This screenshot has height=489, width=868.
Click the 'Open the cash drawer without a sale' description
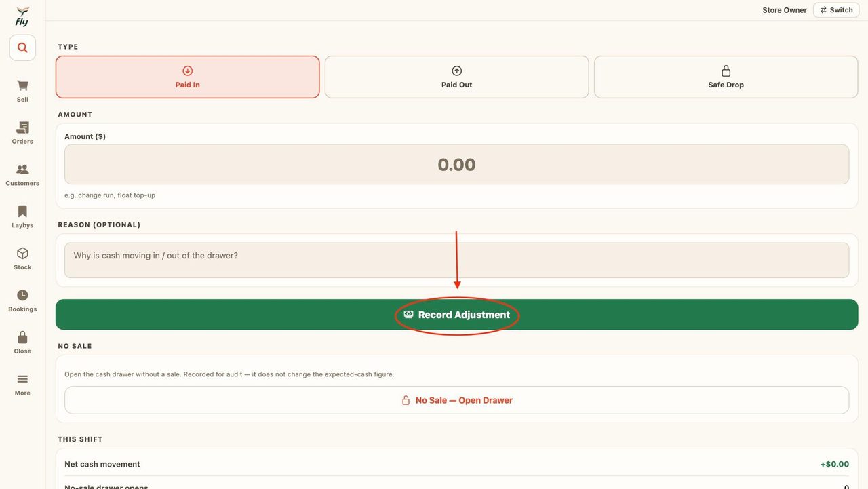(229, 374)
